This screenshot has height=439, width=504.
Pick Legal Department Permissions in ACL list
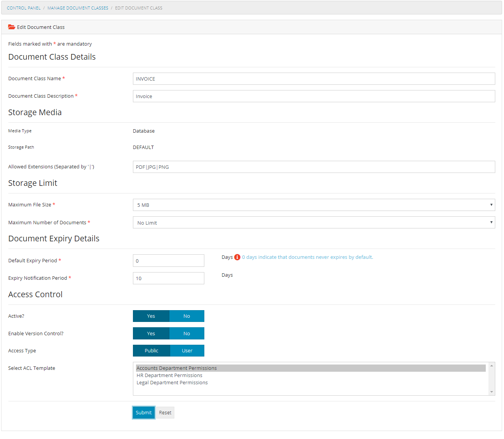tap(172, 383)
